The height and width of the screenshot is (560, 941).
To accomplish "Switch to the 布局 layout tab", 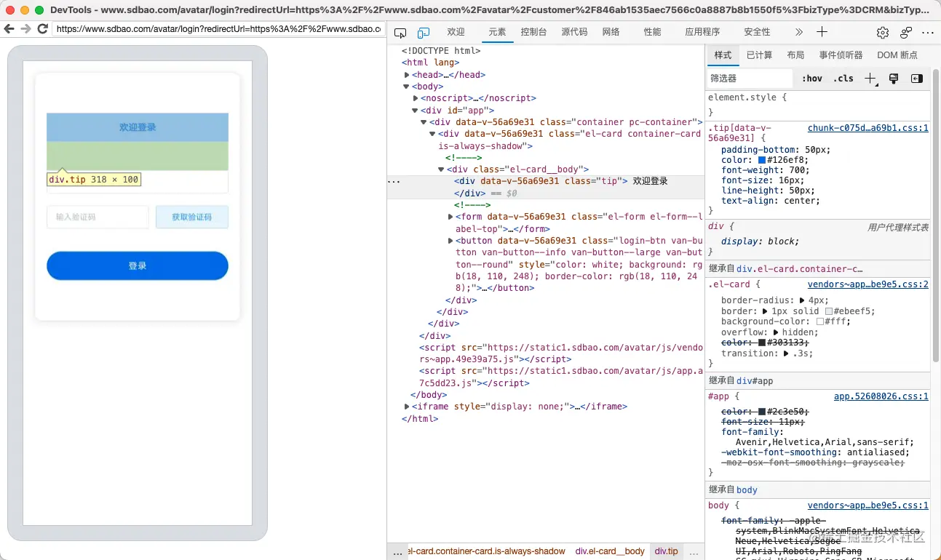I will coord(795,55).
